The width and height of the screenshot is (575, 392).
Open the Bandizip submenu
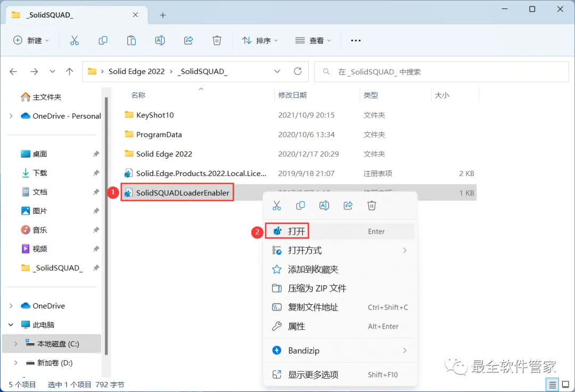click(340, 351)
